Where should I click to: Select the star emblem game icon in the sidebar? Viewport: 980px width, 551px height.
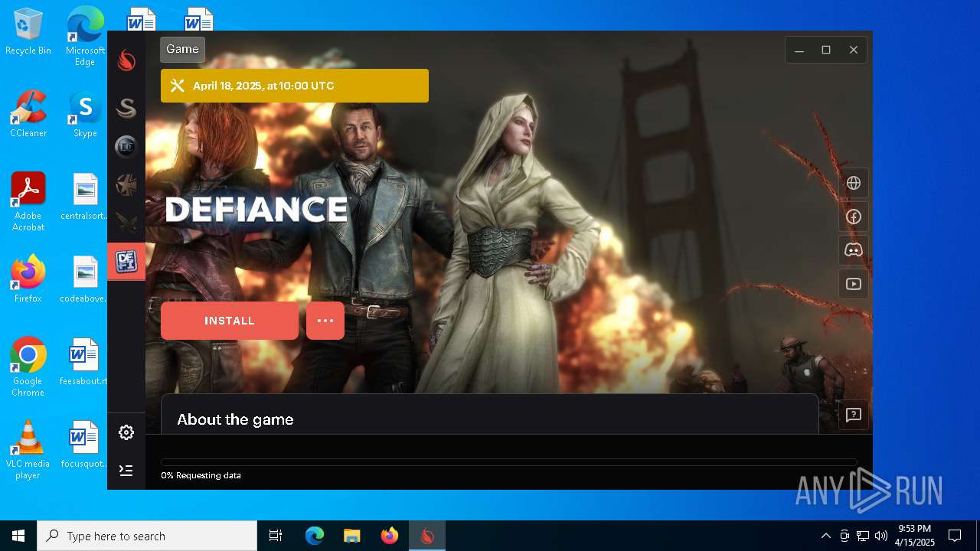[126, 184]
